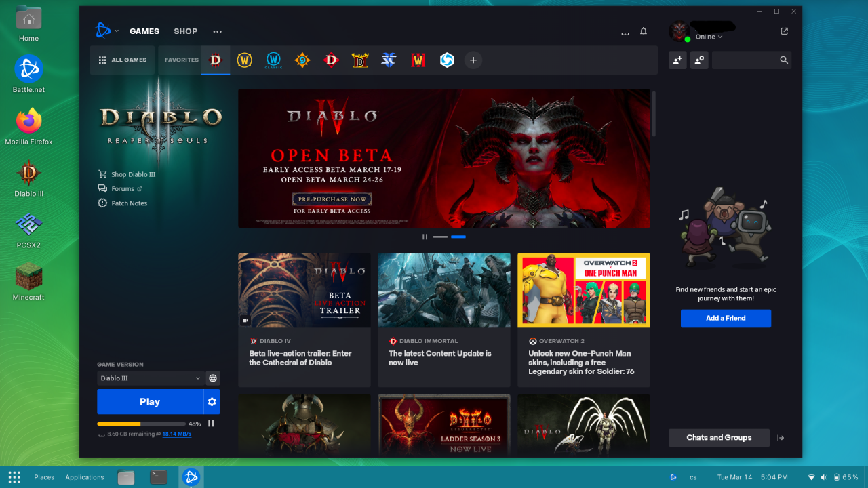The height and width of the screenshot is (488, 868).
Task: Open the red diamond Diablo favorite icon
Action: (x=331, y=60)
